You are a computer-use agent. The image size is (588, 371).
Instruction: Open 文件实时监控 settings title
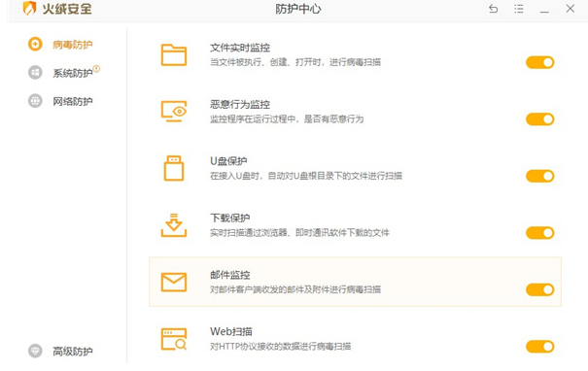point(240,48)
